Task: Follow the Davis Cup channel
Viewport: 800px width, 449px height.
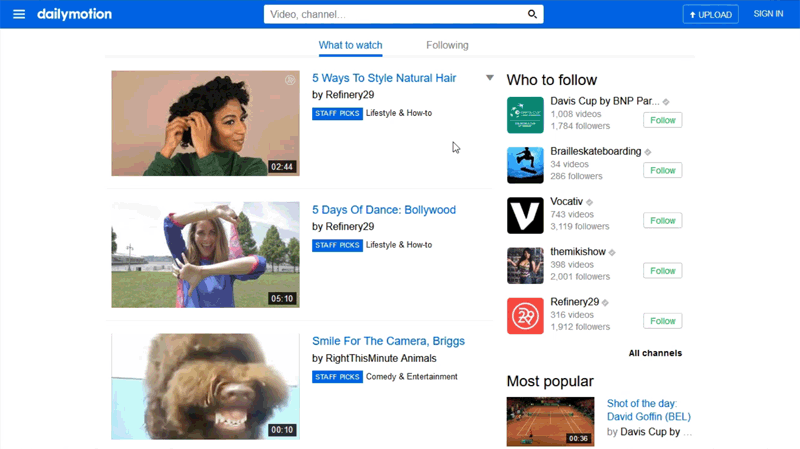Action: 662,120
